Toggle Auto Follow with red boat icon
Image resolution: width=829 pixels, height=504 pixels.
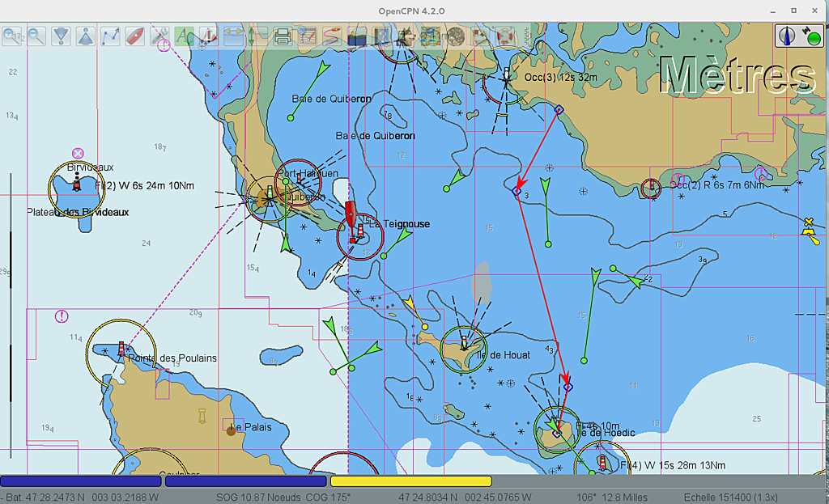click(135, 36)
